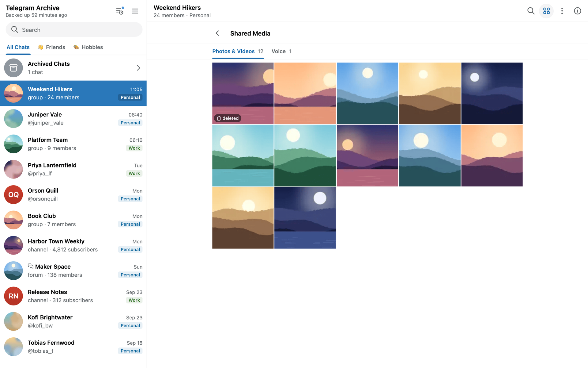Open the Platform Team group
Viewport: 588px width, 368px height.
[73, 144]
